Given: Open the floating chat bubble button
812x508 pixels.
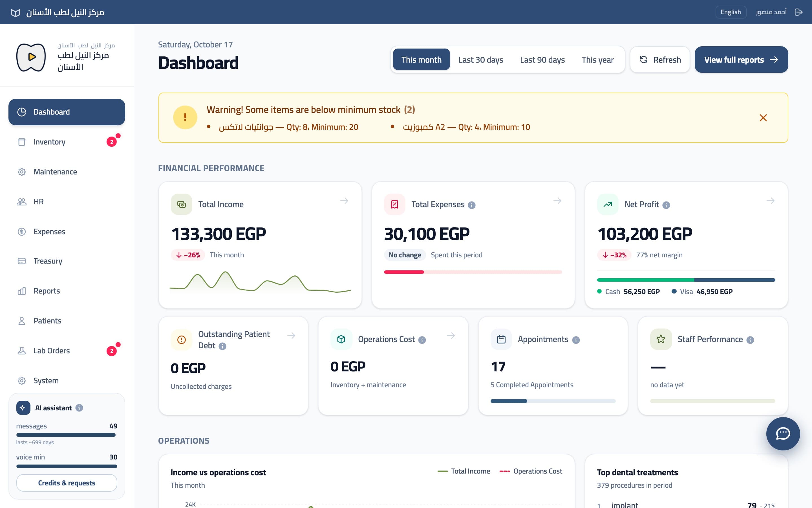Looking at the screenshot, I should coord(783,433).
